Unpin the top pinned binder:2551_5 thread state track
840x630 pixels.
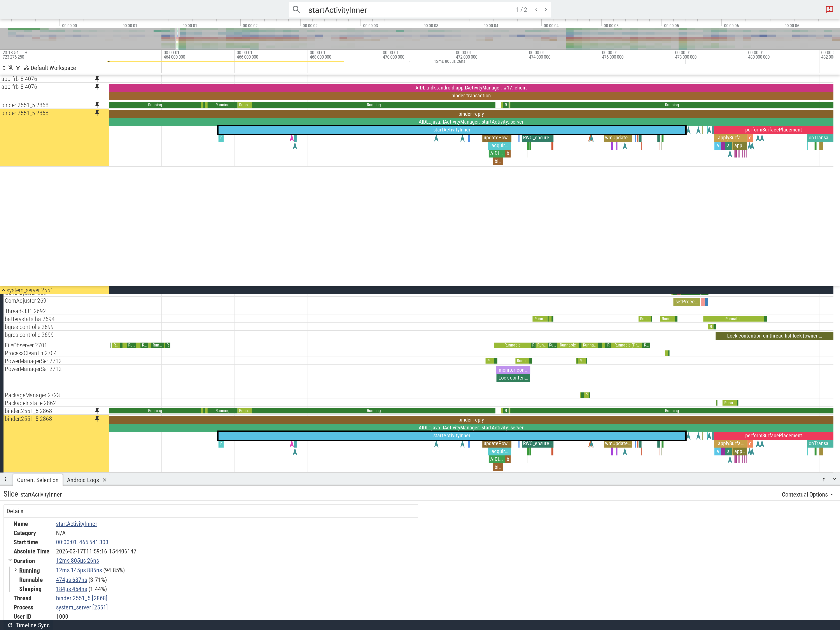pyautogui.click(x=97, y=105)
